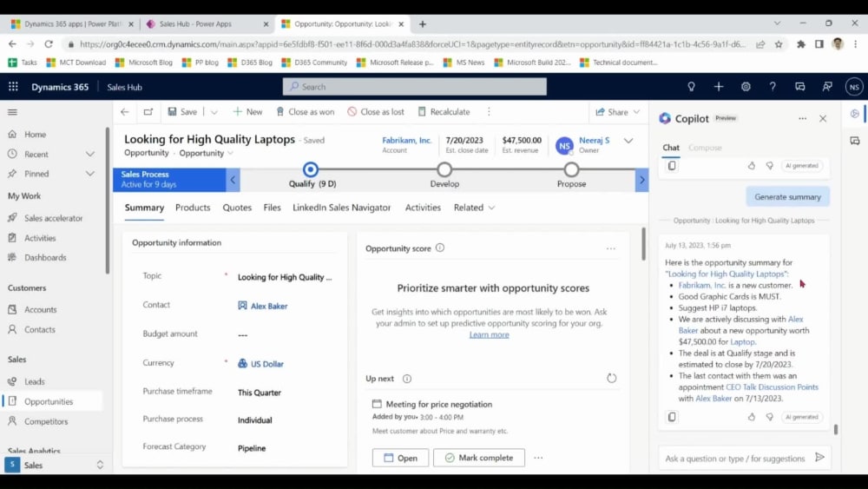Open Fabrikam, Inc. link in Copilot summary

click(702, 285)
